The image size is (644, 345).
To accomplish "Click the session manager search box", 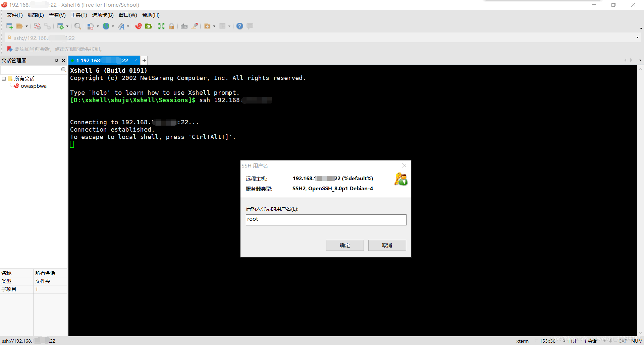I will point(30,70).
